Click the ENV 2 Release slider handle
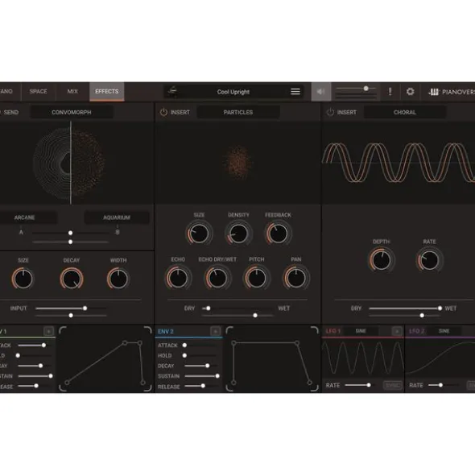475x476 pixels. [203, 386]
